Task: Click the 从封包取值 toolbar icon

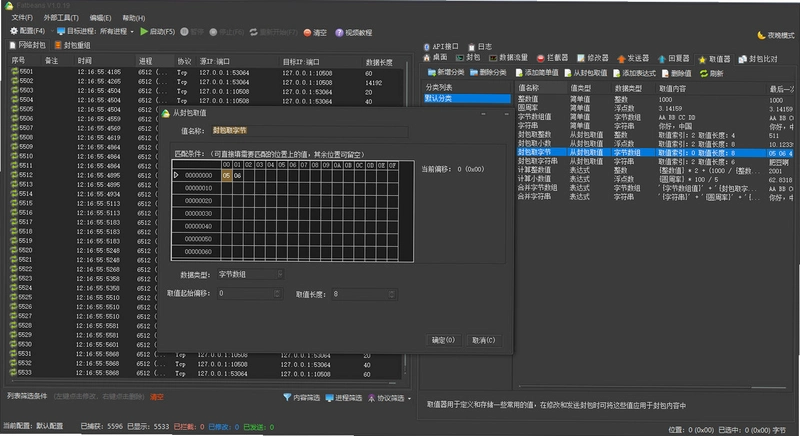Action: click(x=568, y=73)
